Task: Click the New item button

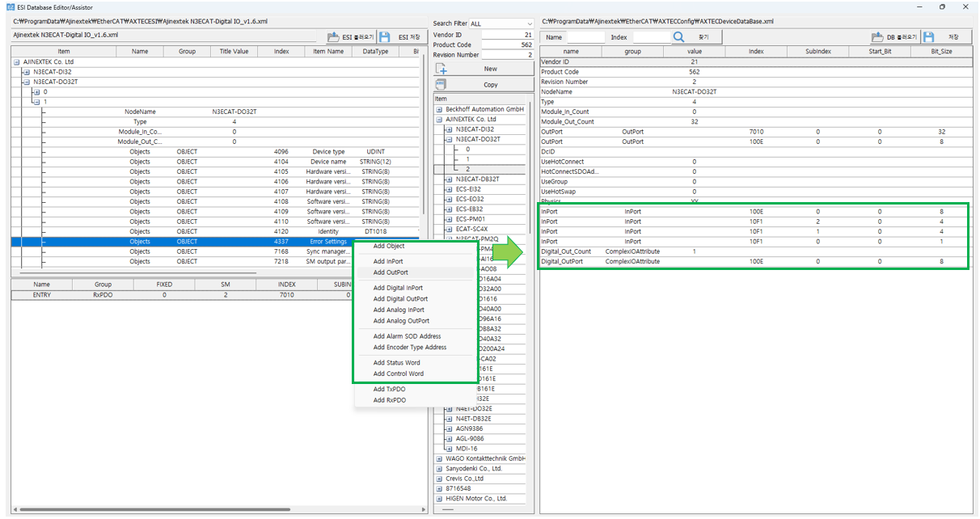Action: coord(484,69)
